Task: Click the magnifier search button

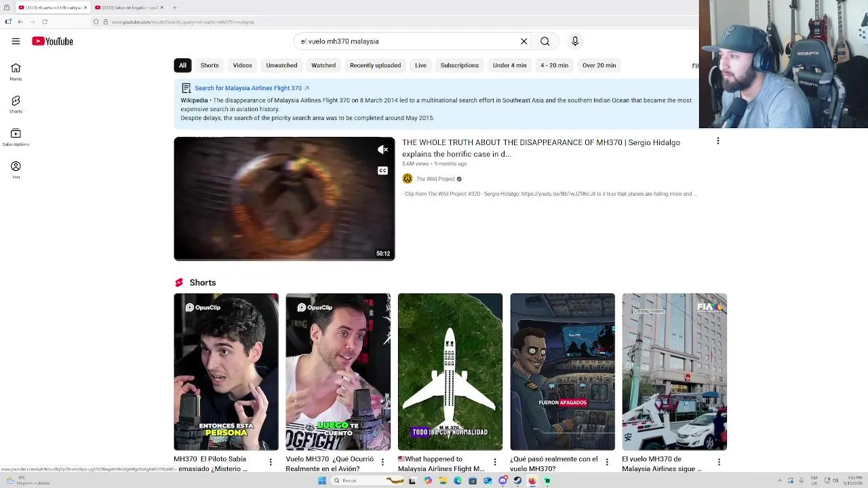Action: tap(545, 41)
